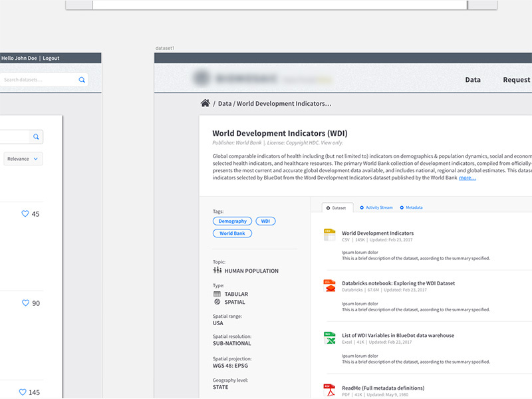Click the magnifier icon in the top search bar
The width and height of the screenshot is (532, 399).
click(82, 79)
